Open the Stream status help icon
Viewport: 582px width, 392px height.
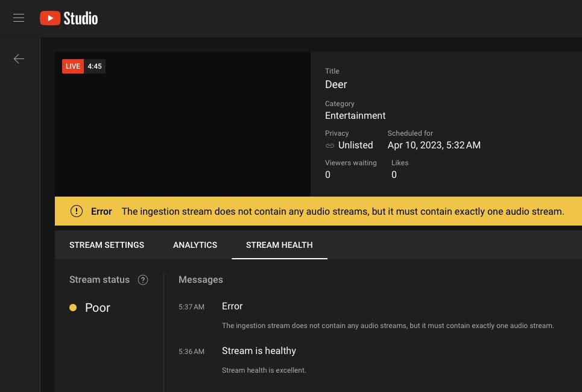143,280
